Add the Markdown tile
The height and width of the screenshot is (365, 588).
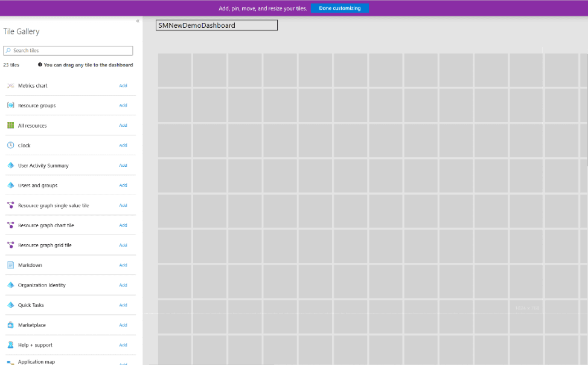point(123,265)
